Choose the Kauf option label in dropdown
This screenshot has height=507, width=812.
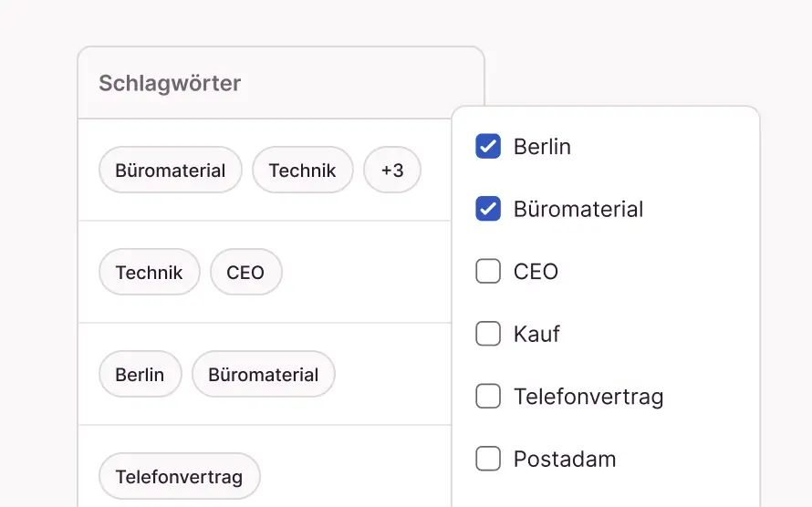pyautogui.click(x=536, y=334)
